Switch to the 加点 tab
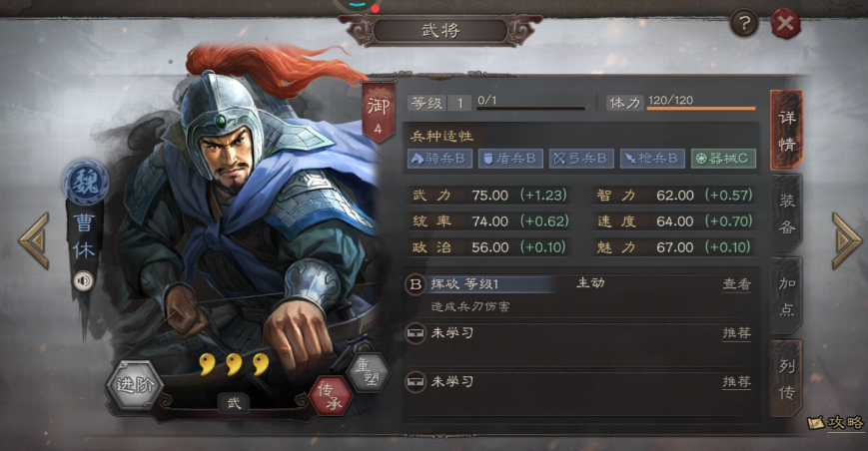Screen dimensions: 868x451 pyautogui.click(x=787, y=296)
